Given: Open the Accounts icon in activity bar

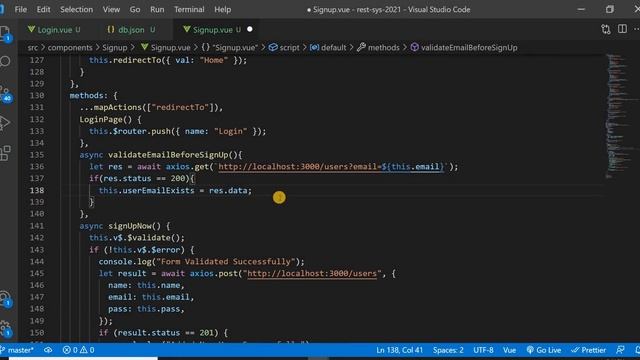Looking at the screenshot, I should click(x=5, y=298).
